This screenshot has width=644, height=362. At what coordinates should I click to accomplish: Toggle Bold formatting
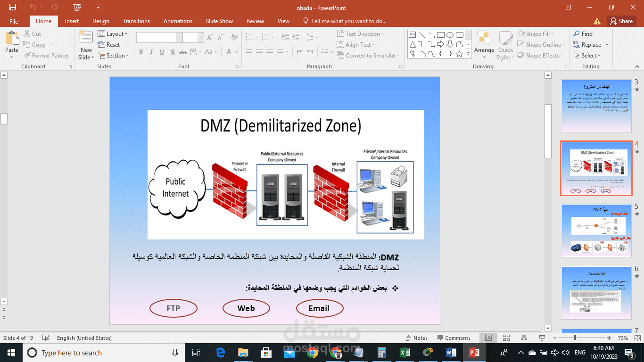(141, 52)
